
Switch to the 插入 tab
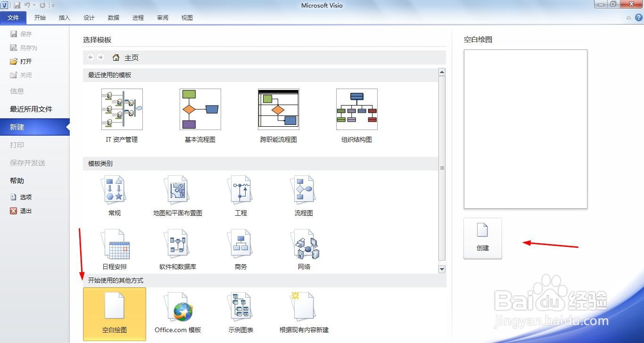65,18
